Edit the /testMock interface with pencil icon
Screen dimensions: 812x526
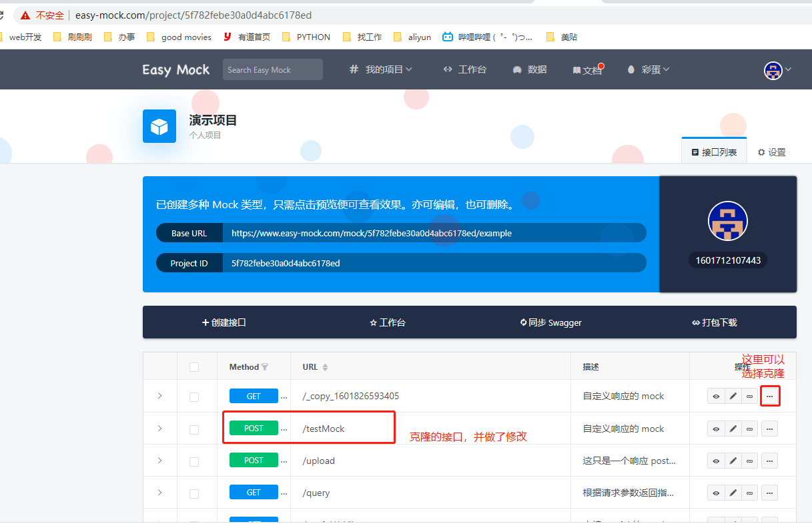(733, 428)
